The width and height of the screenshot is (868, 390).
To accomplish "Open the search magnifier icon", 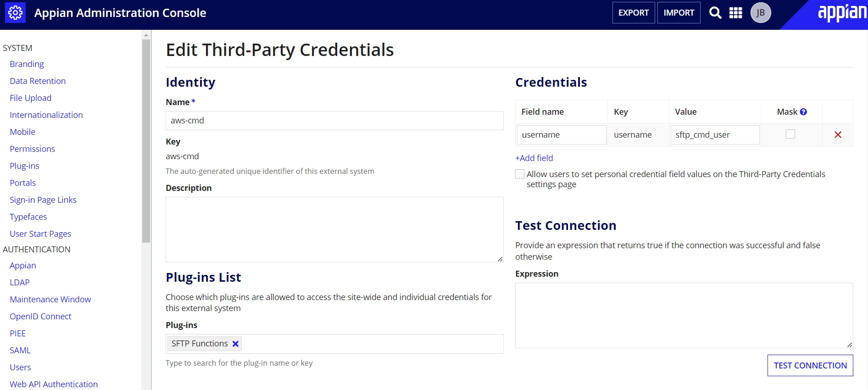I will (x=715, y=13).
